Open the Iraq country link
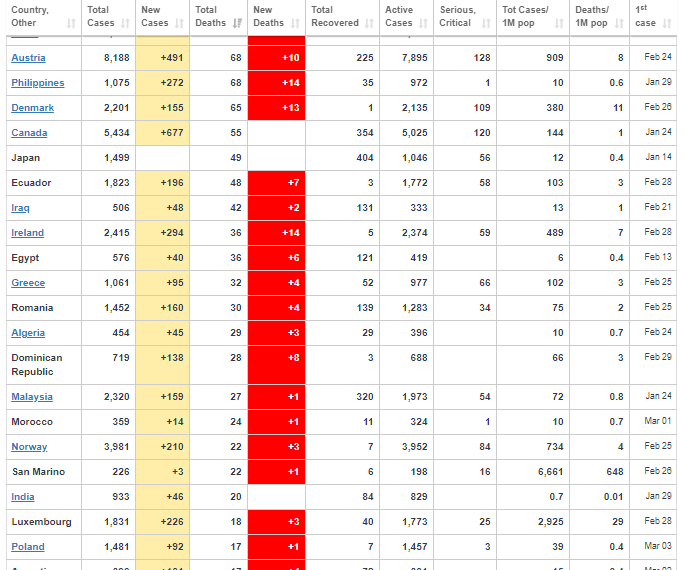 point(21,208)
